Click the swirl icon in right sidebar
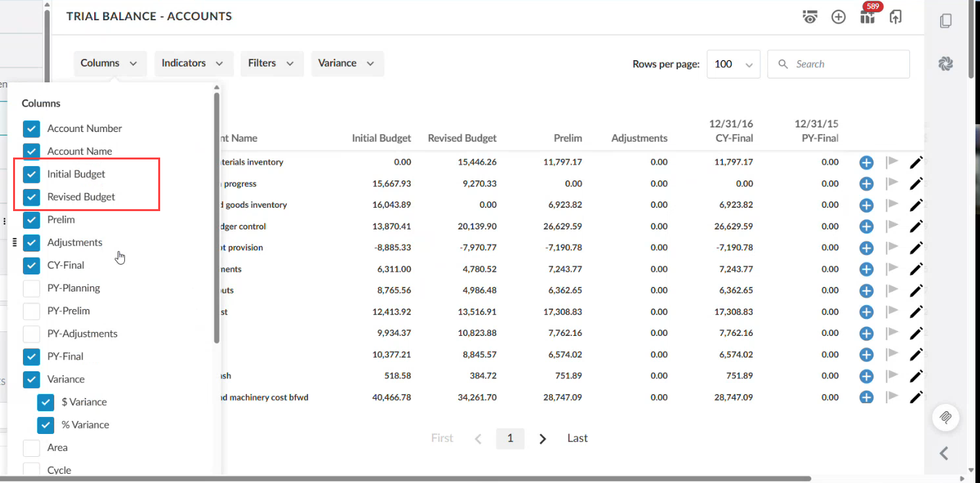 [x=945, y=63]
